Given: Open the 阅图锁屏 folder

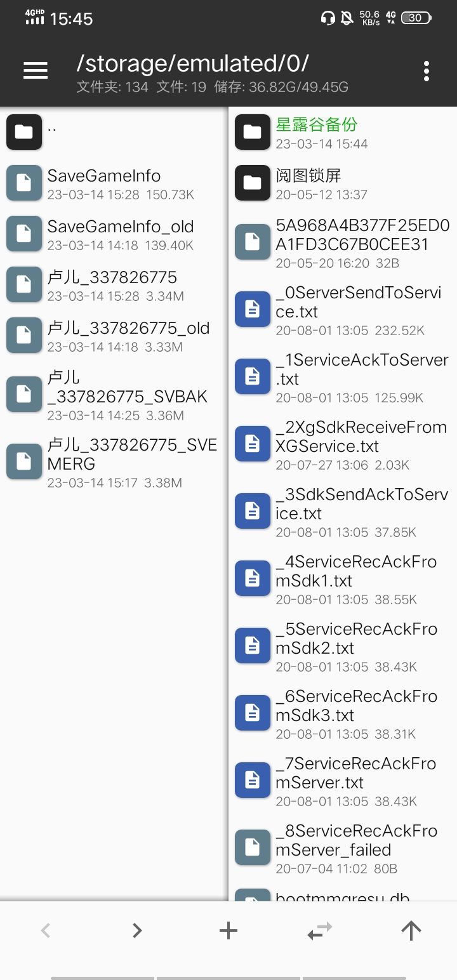Looking at the screenshot, I should pyautogui.click(x=308, y=176).
